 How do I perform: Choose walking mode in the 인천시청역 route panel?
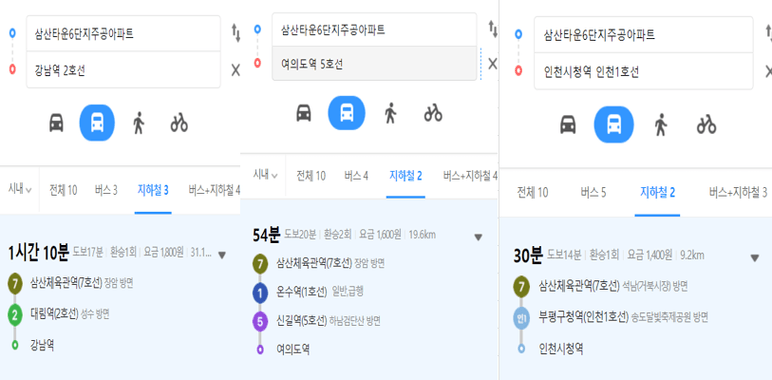coord(660,125)
